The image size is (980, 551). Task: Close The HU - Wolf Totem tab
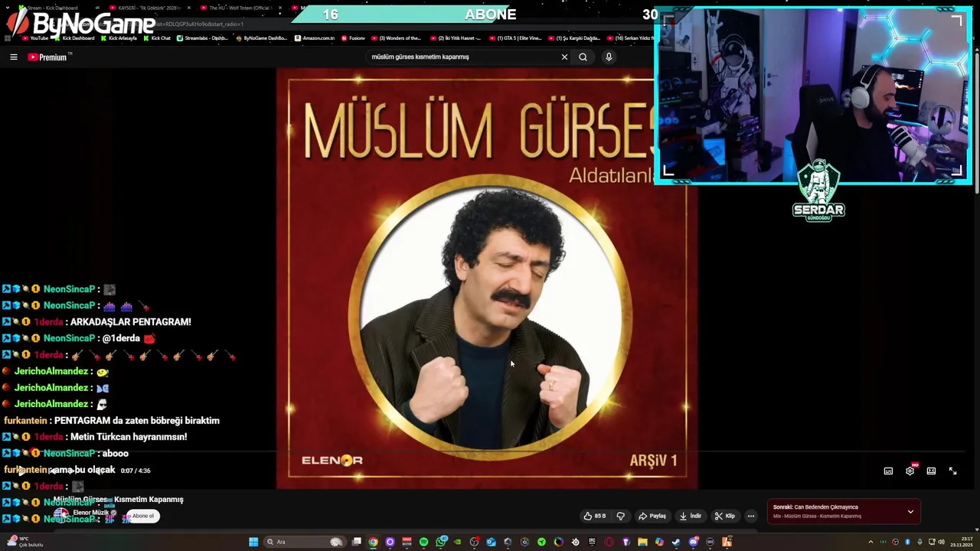[280, 8]
